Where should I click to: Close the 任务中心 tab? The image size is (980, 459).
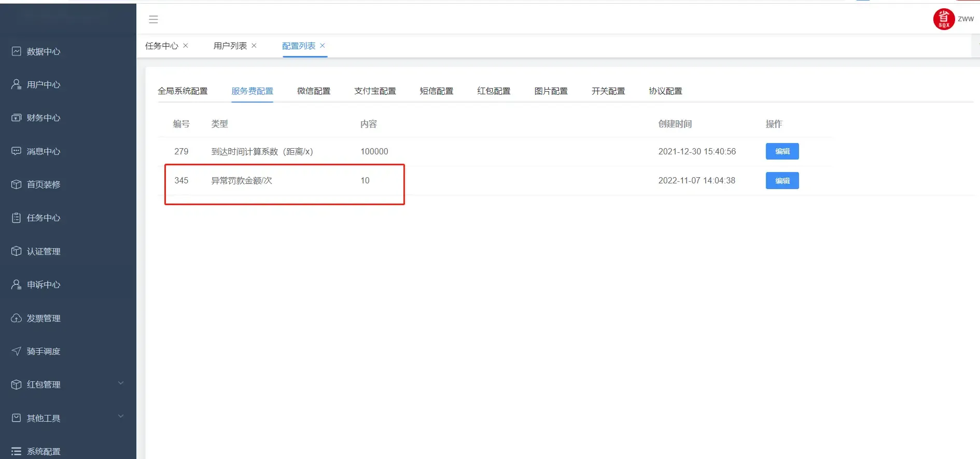[186, 46]
